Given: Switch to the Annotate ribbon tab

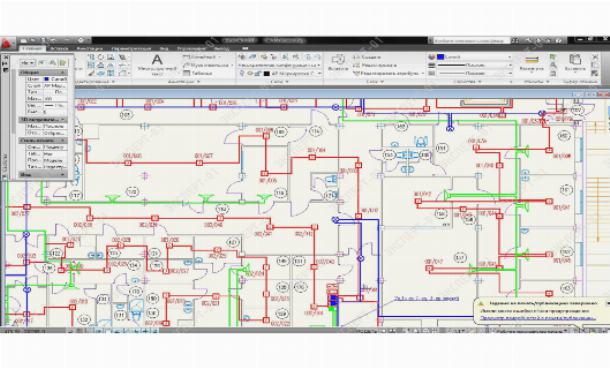Looking at the screenshot, I should tap(89, 49).
